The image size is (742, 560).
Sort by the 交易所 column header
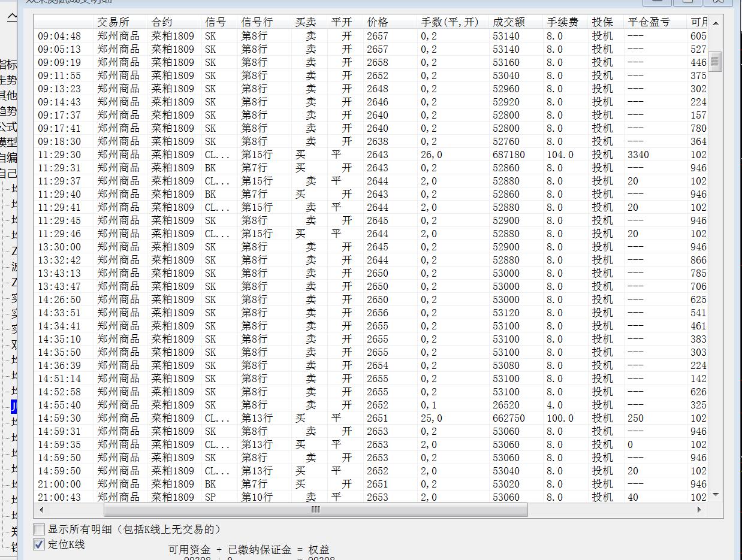click(113, 22)
